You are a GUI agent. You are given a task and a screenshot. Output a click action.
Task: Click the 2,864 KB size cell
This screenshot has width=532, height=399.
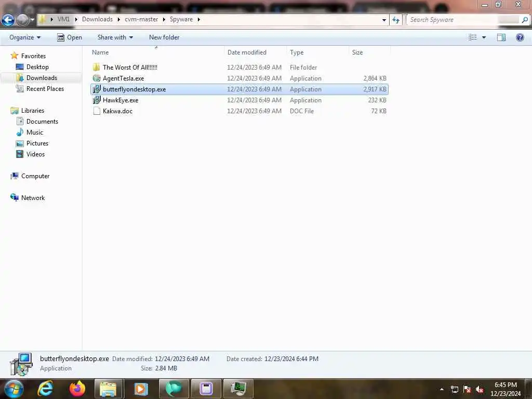[375, 78]
